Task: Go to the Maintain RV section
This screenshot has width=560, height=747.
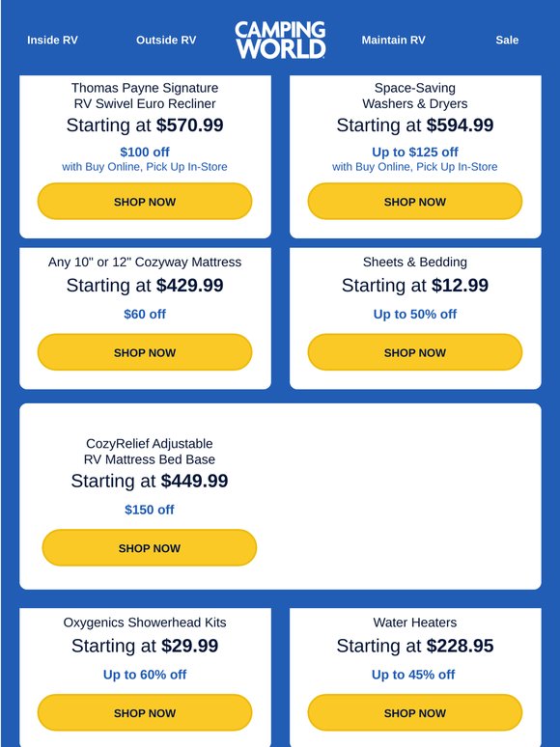Action: [393, 40]
